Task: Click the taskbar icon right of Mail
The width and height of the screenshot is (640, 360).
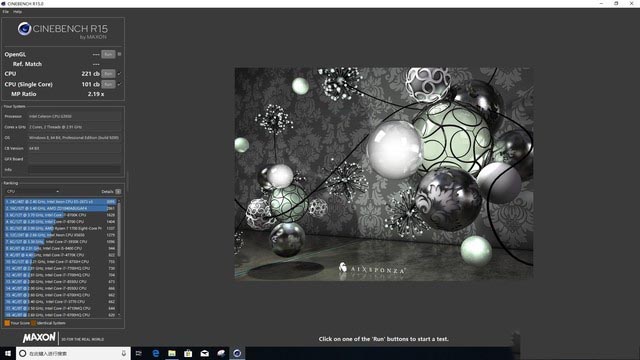Action: (221, 353)
